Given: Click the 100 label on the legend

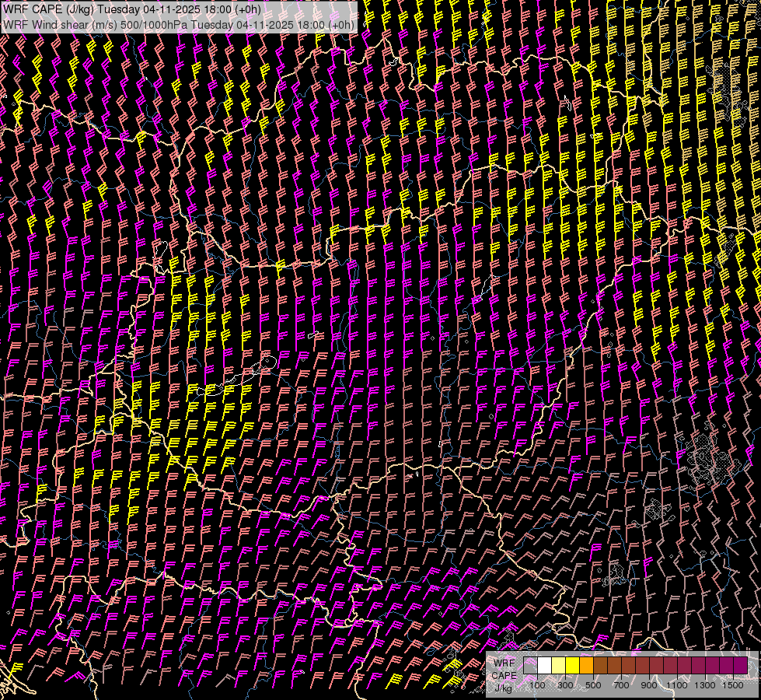Looking at the screenshot, I should 537,685.
